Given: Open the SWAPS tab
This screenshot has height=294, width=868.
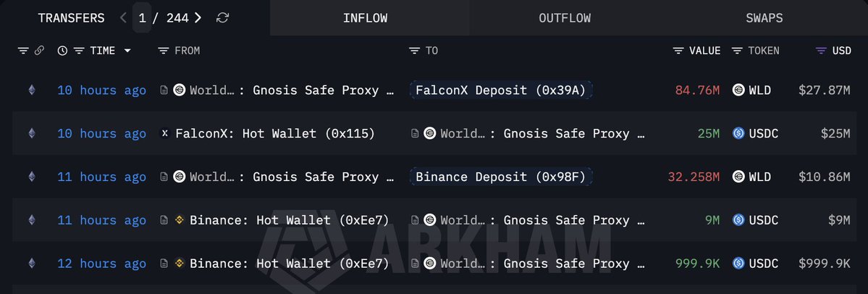Looking at the screenshot, I should pos(764,18).
